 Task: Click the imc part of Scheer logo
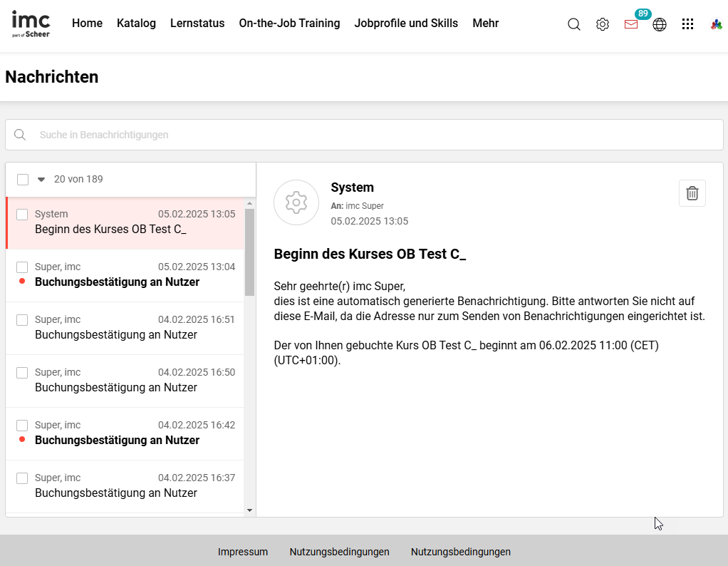(x=31, y=23)
